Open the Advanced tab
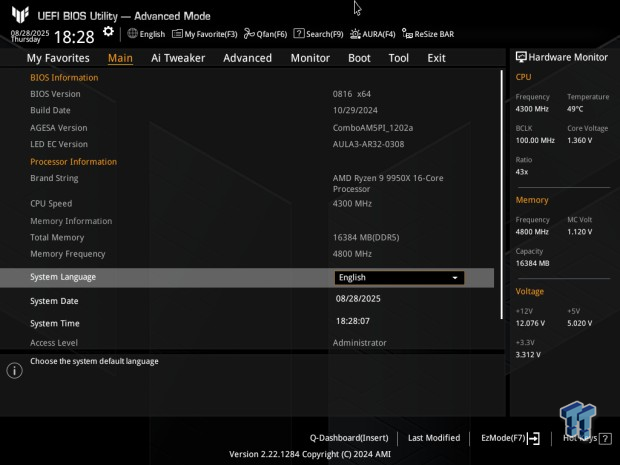Image resolution: width=620 pixels, height=465 pixels. [248, 58]
